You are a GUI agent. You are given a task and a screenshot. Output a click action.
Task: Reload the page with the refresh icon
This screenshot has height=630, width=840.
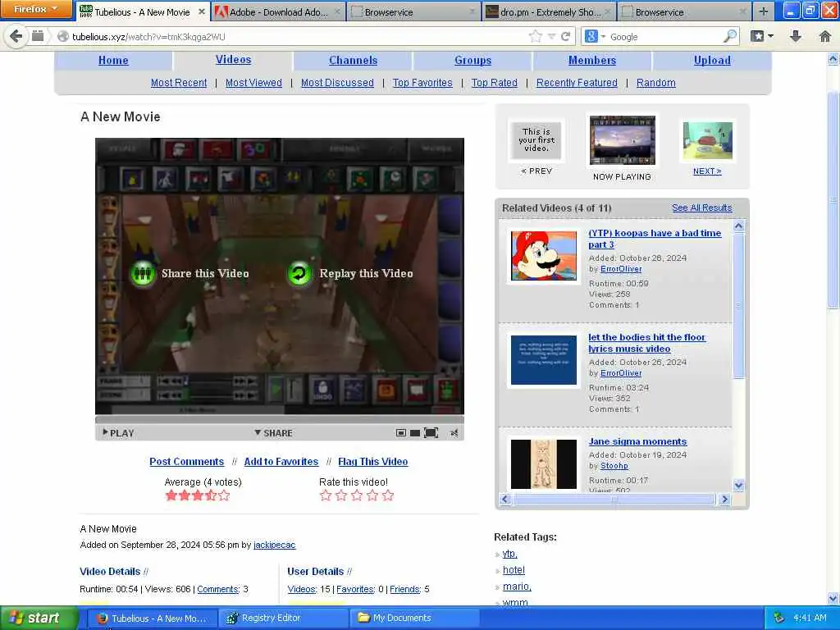click(x=565, y=36)
